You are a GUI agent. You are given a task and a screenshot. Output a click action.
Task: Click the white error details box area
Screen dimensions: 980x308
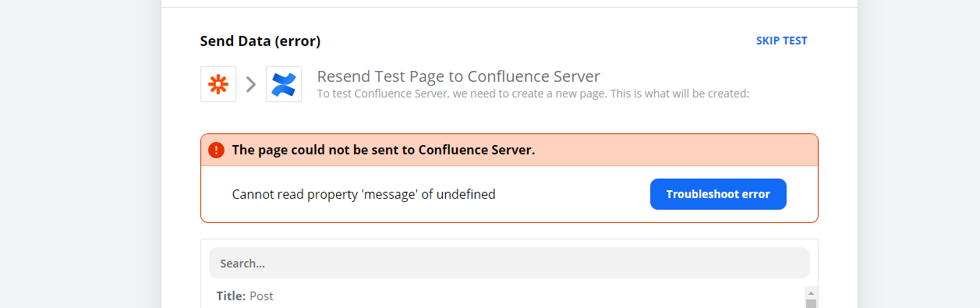[x=509, y=194]
